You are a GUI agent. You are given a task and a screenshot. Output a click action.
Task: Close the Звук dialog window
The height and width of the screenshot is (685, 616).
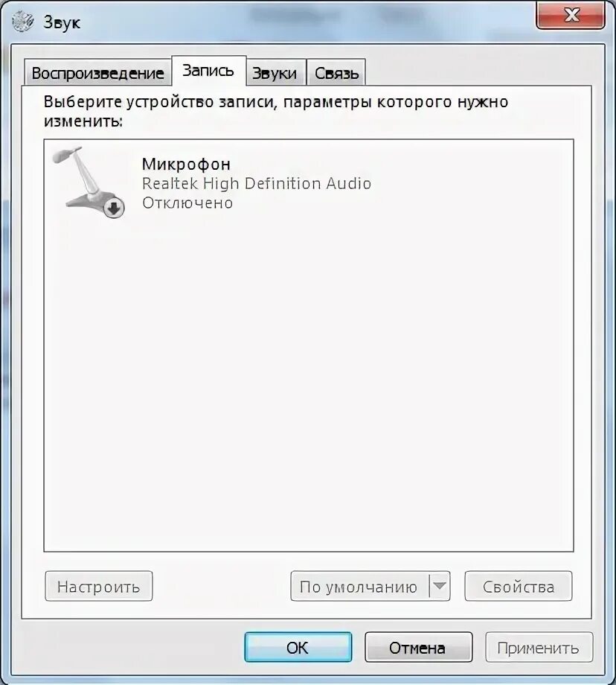(x=570, y=16)
